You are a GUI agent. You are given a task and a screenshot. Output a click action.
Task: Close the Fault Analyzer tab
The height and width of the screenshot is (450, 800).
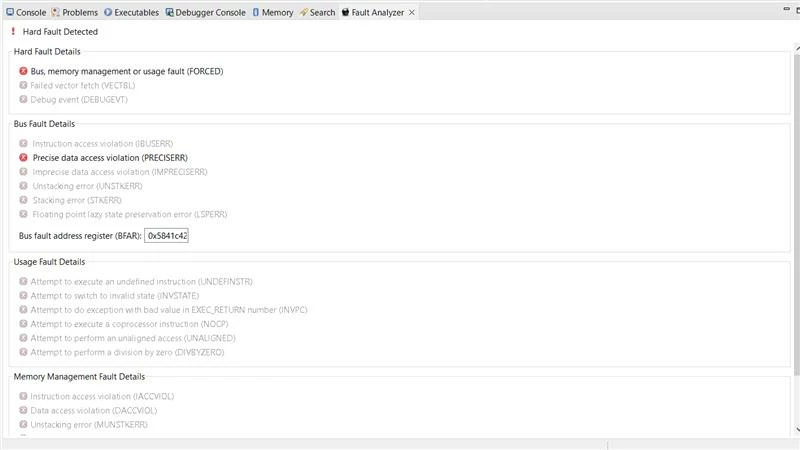point(412,12)
